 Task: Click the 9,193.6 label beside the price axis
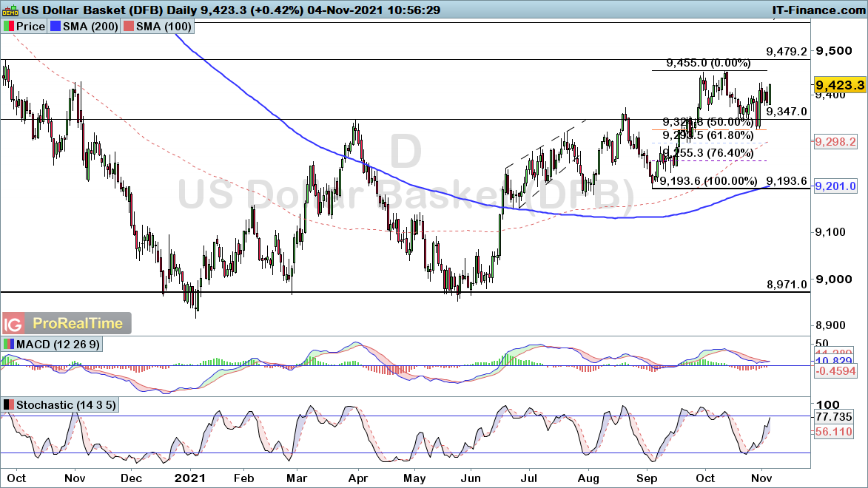[786, 181]
